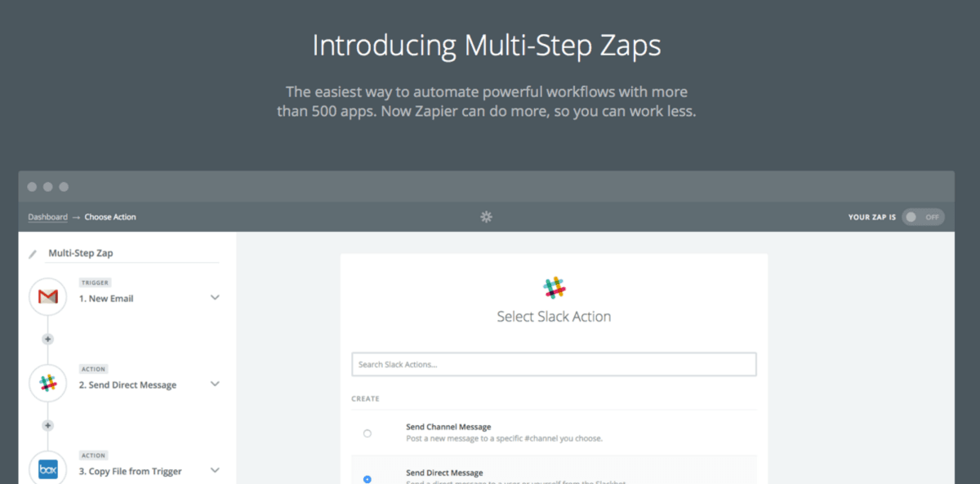The width and height of the screenshot is (980, 484).
Task: Open the Dashboard breadcrumb link
Action: coord(47,217)
